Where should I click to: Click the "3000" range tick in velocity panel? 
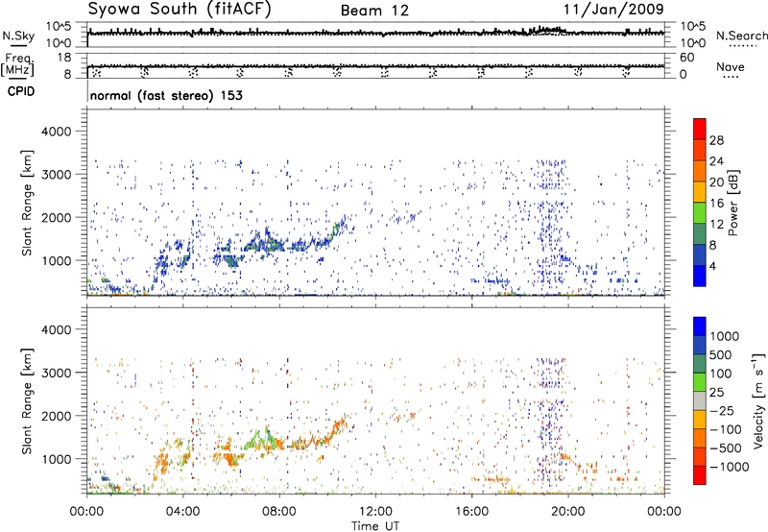[x=57, y=373]
